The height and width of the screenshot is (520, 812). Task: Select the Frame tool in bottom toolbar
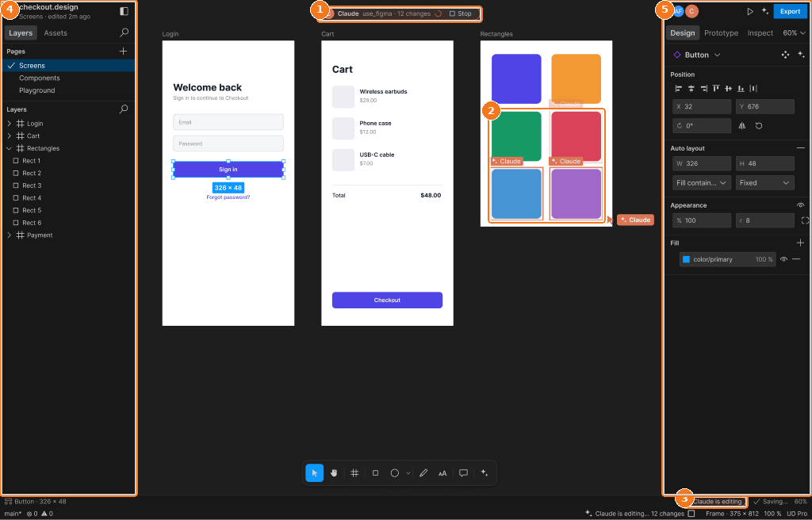(354, 473)
